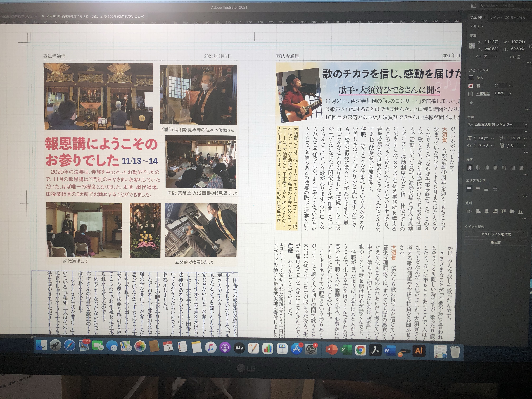
Task: Select the center paragraph alignment icon
Action: pos(478,168)
